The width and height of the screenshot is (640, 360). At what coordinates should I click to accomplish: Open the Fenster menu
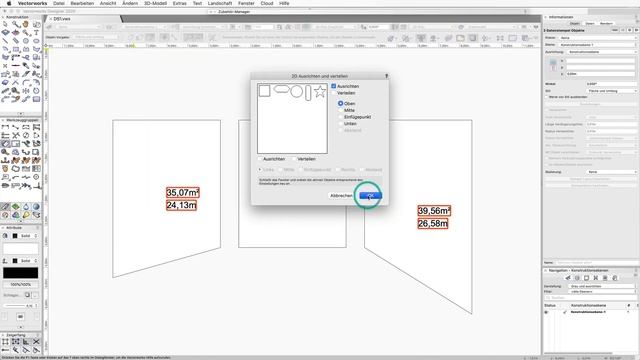click(246, 3)
